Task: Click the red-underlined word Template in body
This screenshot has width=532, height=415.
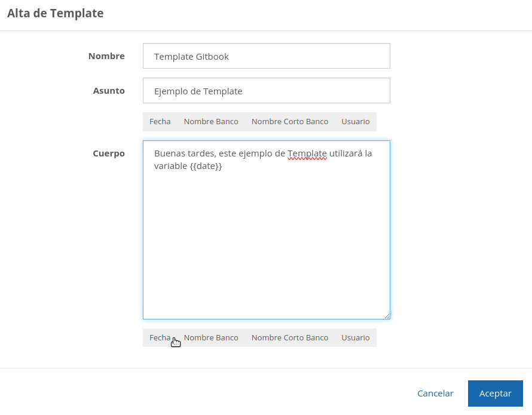Action: click(x=307, y=153)
